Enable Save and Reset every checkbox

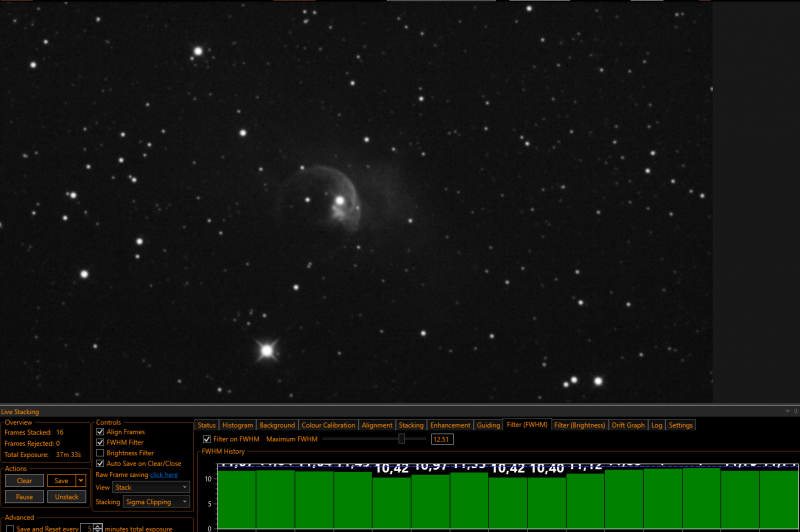point(10,529)
